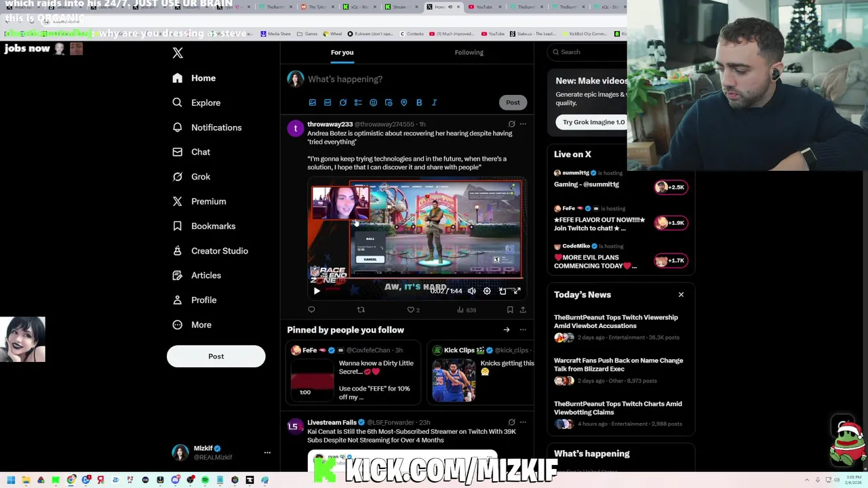The width and height of the screenshot is (868, 488).
Task: Play the Andrea Botez video
Action: click(x=317, y=291)
